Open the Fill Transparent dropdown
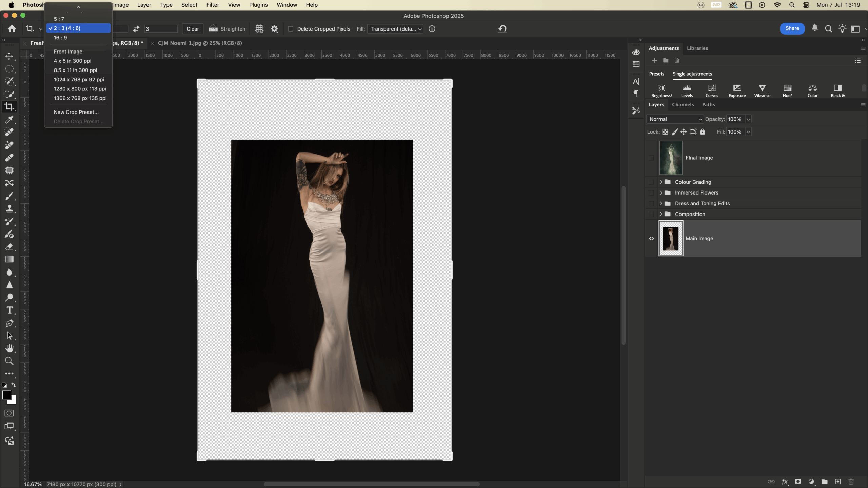Viewport: 868px width, 488px height. pyautogui.click(x=395, y=29)
